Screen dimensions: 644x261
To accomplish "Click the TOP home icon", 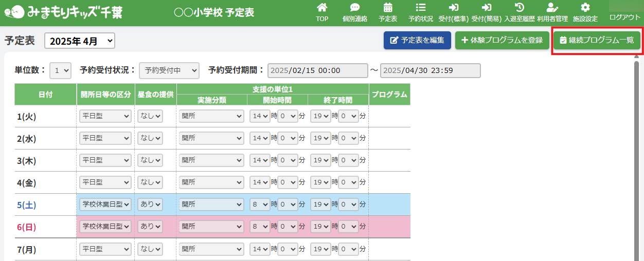I will coord(322,8).
